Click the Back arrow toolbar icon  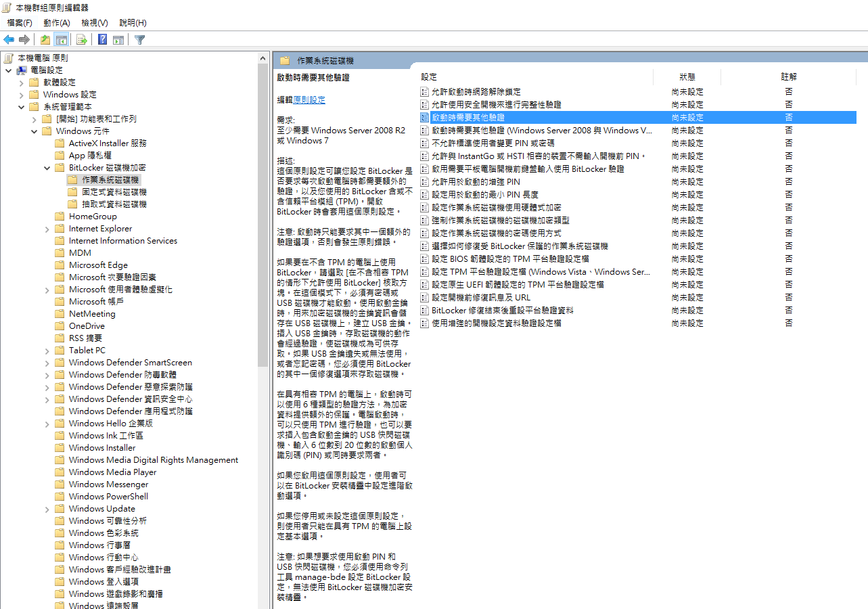point(9,39)
